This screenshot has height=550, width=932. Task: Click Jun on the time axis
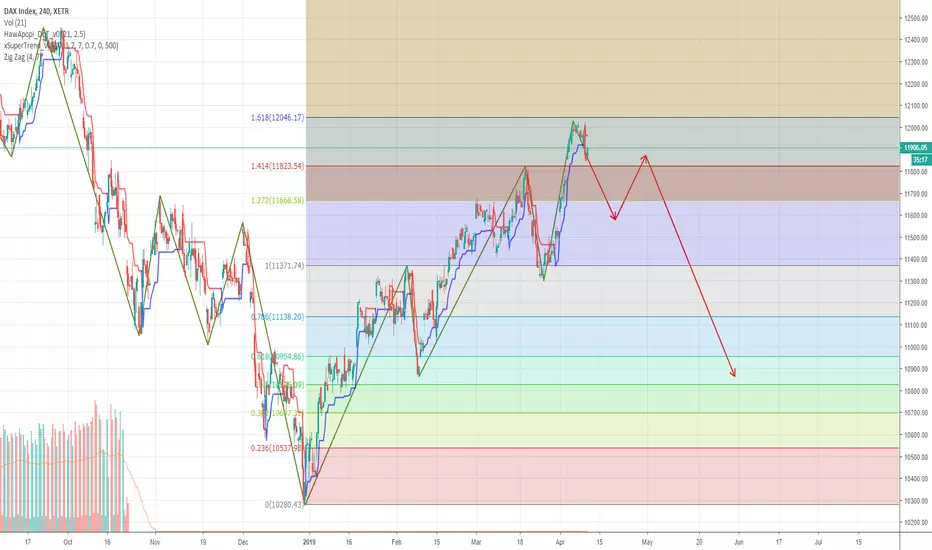pyautogui.click(x=739, y=542)
